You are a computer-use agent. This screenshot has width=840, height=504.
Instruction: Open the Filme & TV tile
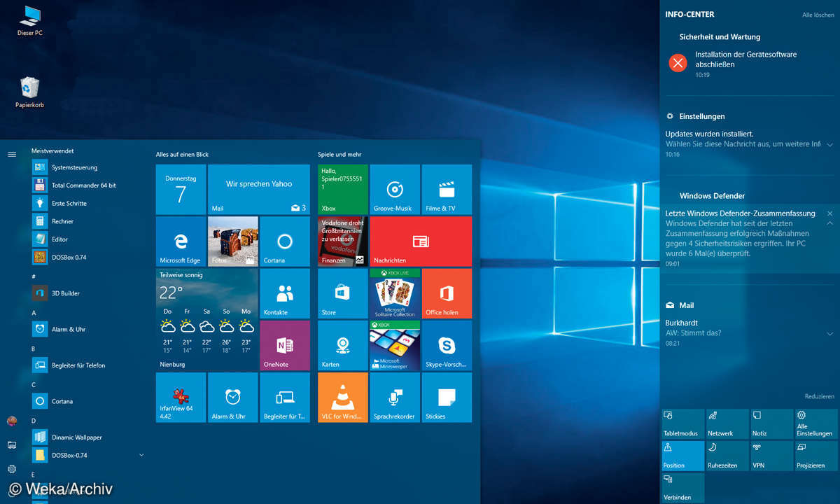pos(447,190)
